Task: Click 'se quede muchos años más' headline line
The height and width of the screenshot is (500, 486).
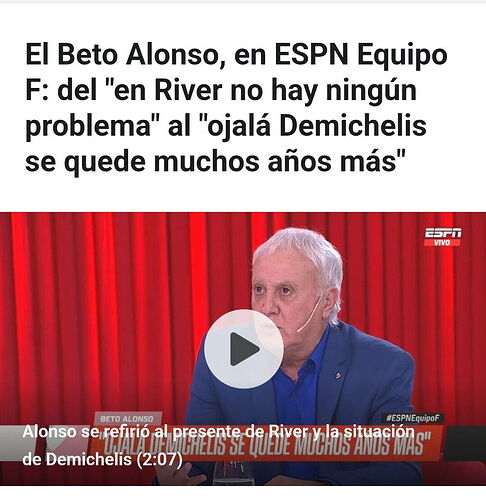Action: (215, 162)
